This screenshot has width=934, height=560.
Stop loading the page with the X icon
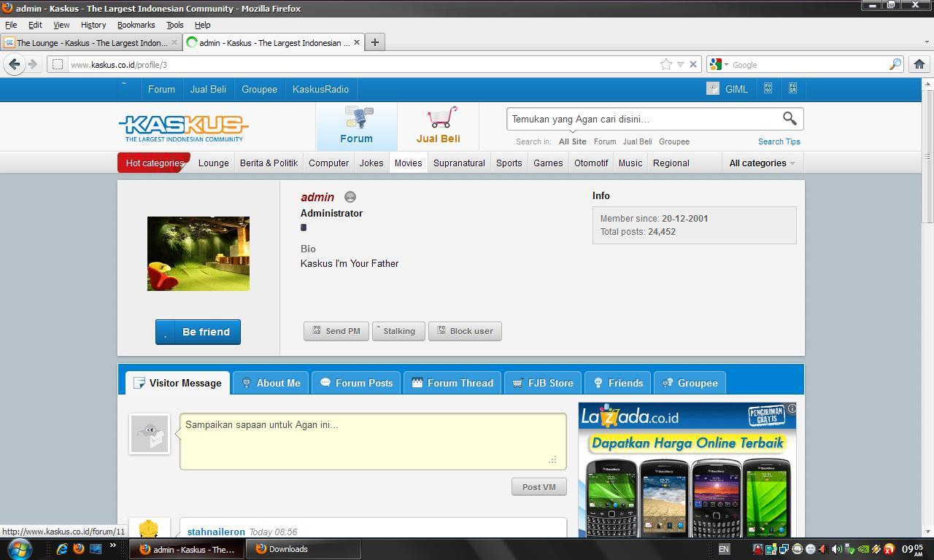tap(693, 64)
